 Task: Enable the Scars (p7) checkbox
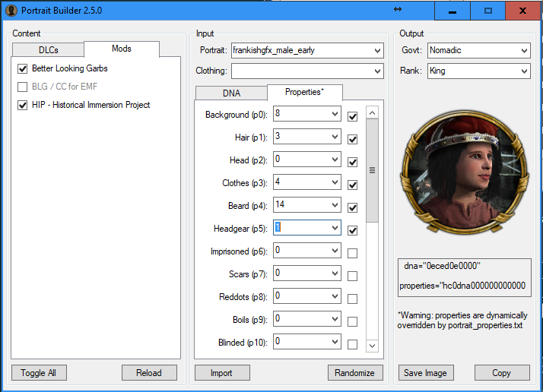pyautogui.click(x=353, y=276)
